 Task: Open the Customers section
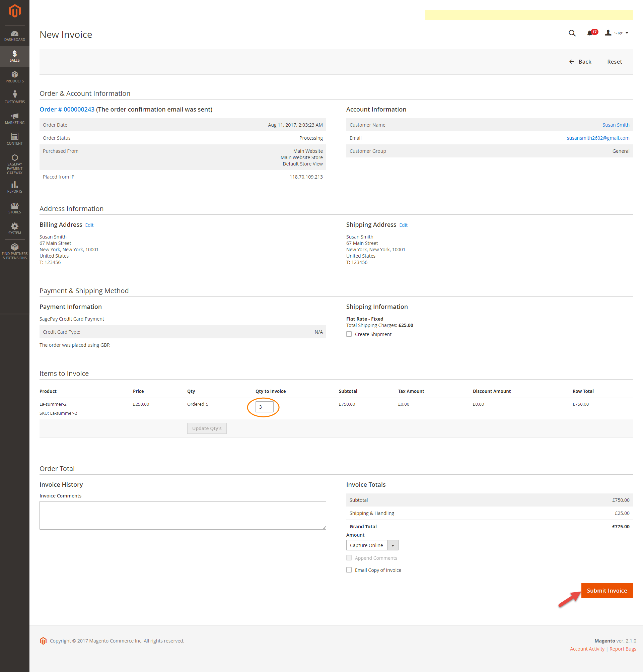(x=14, y=97)
